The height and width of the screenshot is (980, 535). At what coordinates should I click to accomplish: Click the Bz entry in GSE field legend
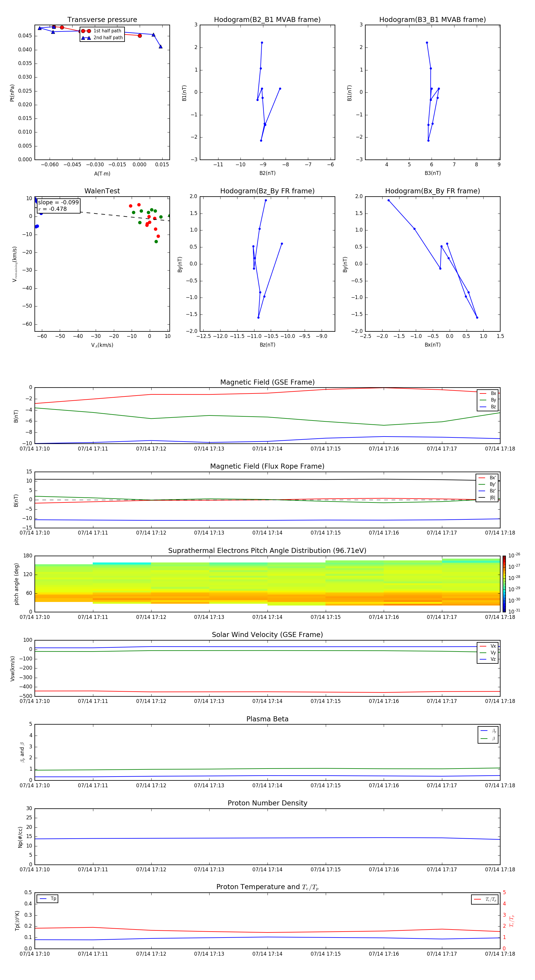click(488, 407)
